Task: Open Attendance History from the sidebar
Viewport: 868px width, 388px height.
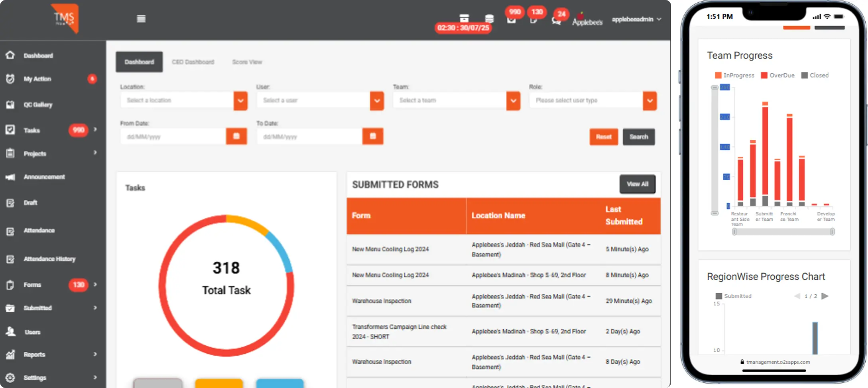Action: point(49,259)
